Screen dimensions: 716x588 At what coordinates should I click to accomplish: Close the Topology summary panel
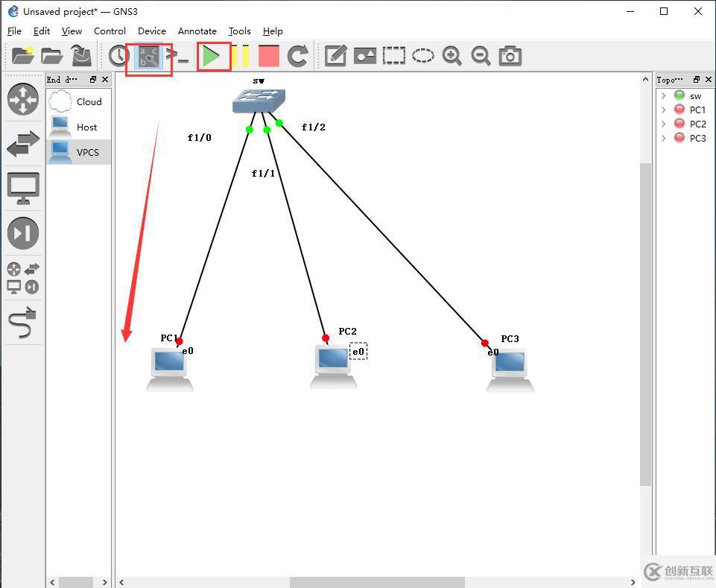709,80
